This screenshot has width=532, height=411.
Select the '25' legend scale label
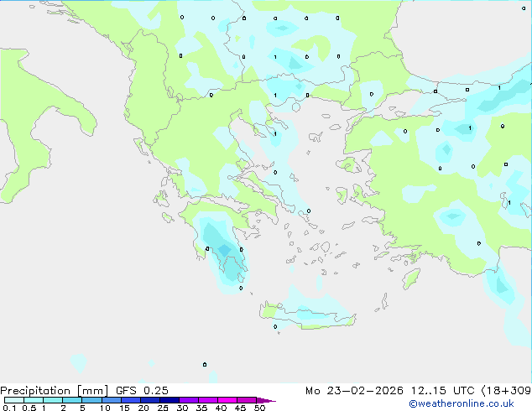click(163, 408)
